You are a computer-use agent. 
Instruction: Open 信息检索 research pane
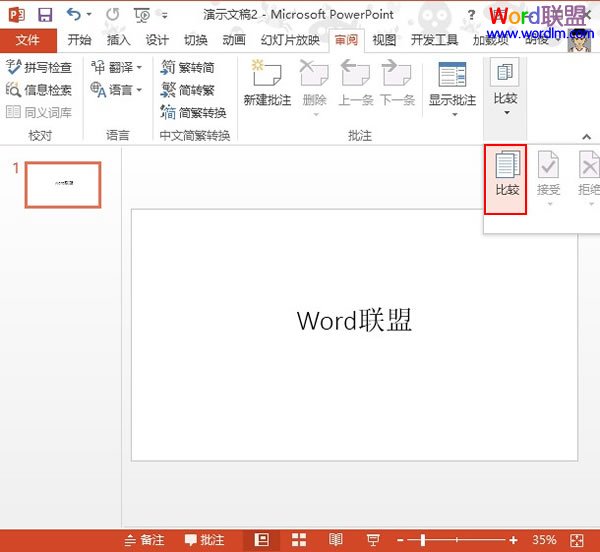[39, 90]
